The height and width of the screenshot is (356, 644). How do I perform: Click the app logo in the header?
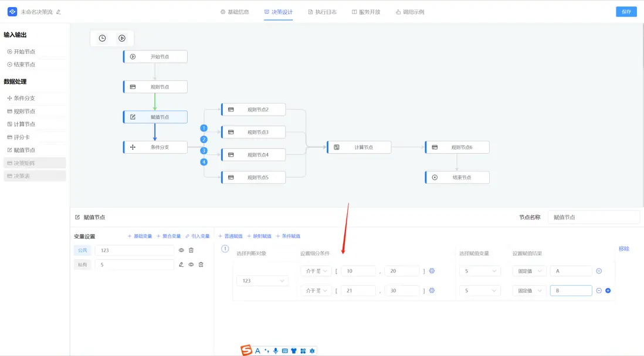click(12, 12)
